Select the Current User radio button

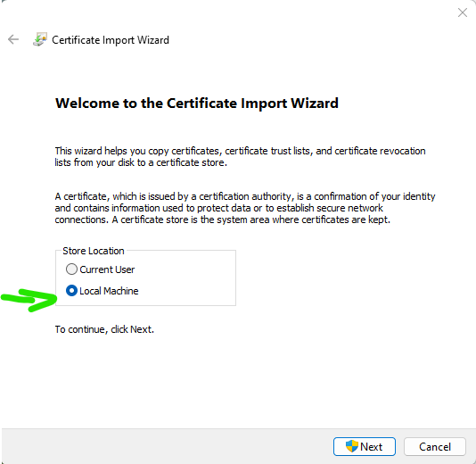(x=71, y=269)
